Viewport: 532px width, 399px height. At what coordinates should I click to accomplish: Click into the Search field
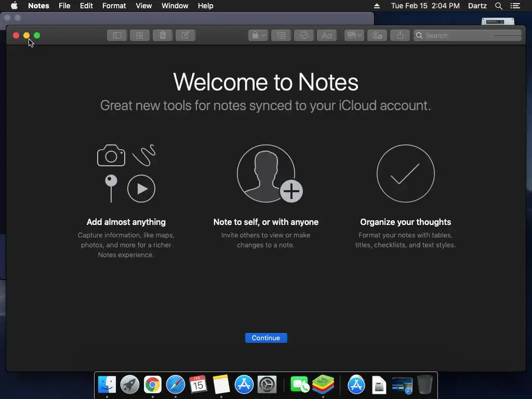coord(467,36)
